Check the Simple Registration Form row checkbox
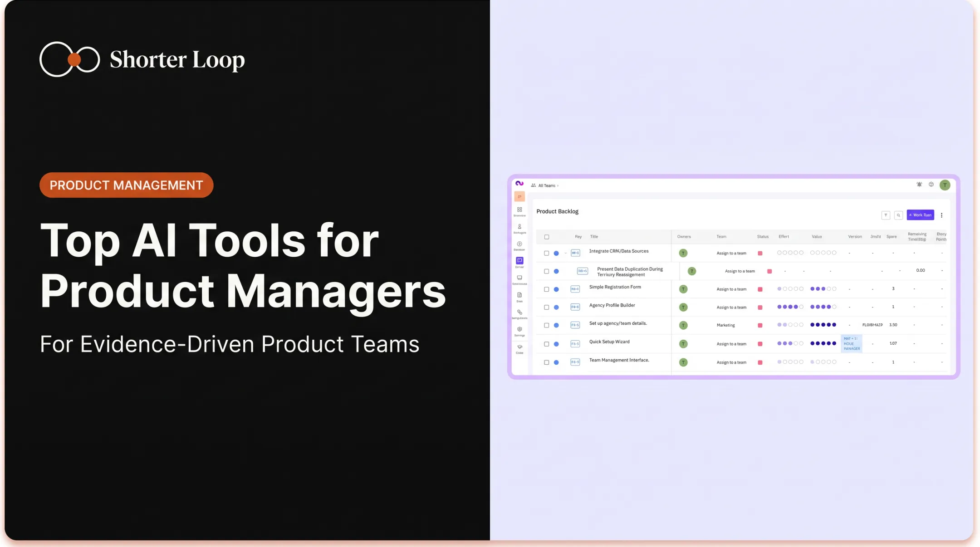The width and height of the screenshot is (980, 547). point(547,289)
